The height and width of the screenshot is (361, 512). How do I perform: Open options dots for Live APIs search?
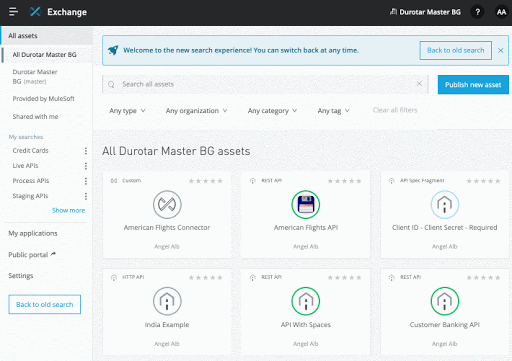86,166
